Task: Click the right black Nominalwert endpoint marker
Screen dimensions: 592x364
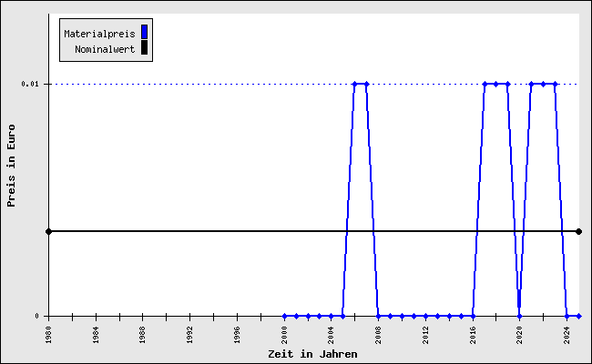Action: click(x=578, y=231)
